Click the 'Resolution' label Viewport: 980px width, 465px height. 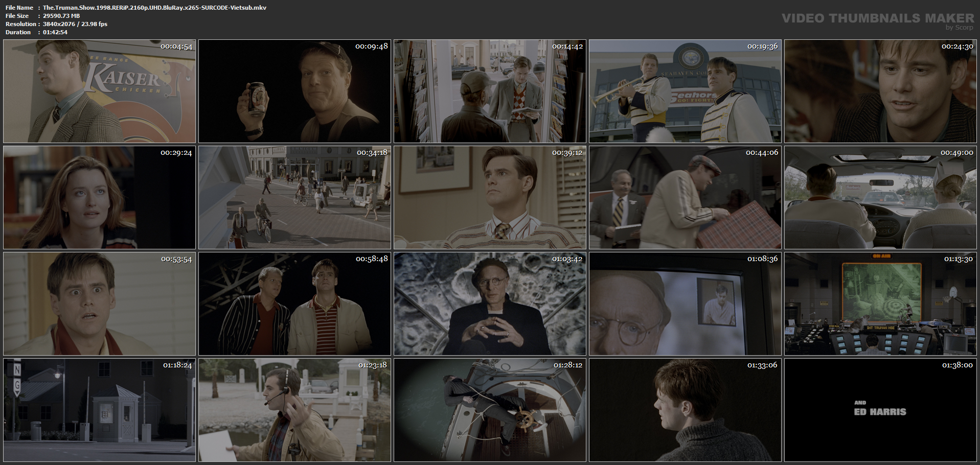21,24
